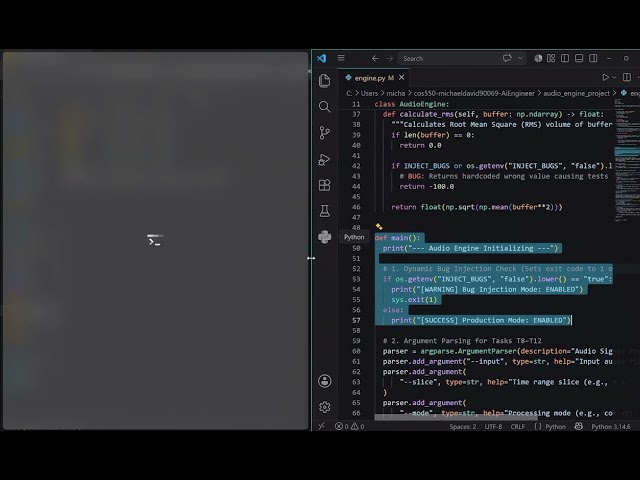Click on 'sys.exit(1)' code text
This screenshot has width=640, height=480.
pos(414,300)
